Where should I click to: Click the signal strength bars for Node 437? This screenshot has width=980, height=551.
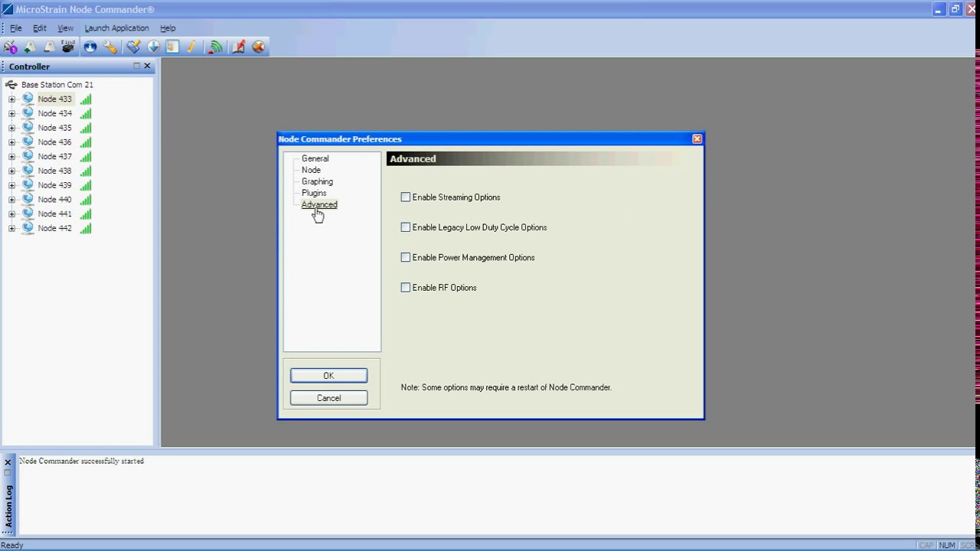click(86, 156)
